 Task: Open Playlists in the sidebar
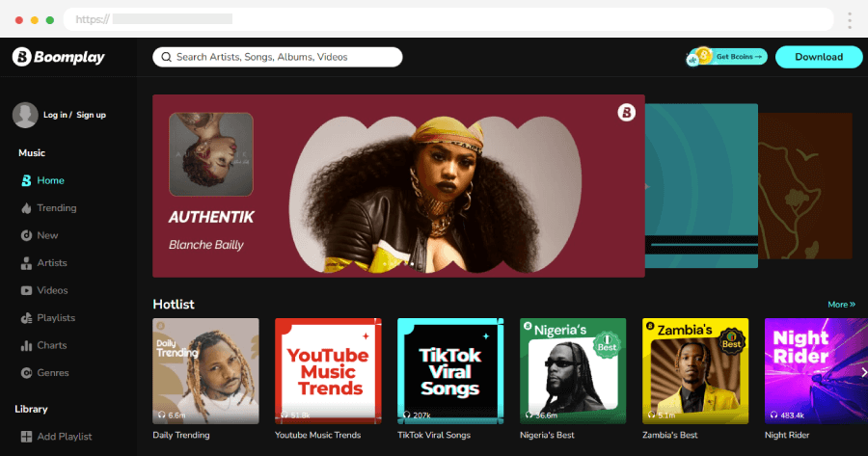pos(56,318)
